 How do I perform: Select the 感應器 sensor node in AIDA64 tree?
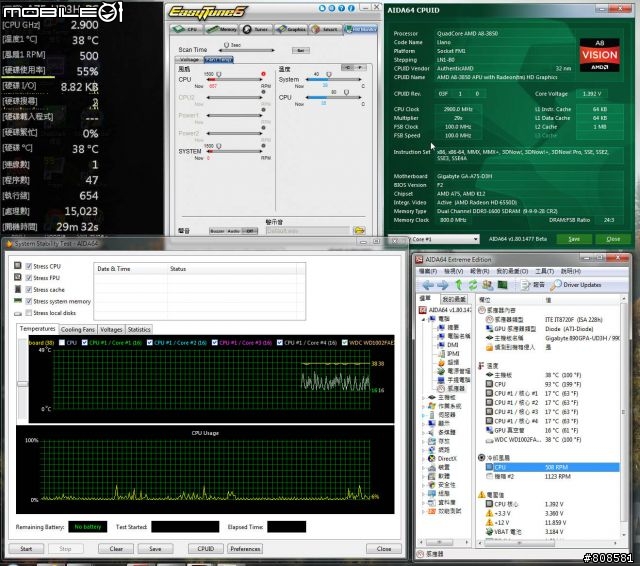451,388
